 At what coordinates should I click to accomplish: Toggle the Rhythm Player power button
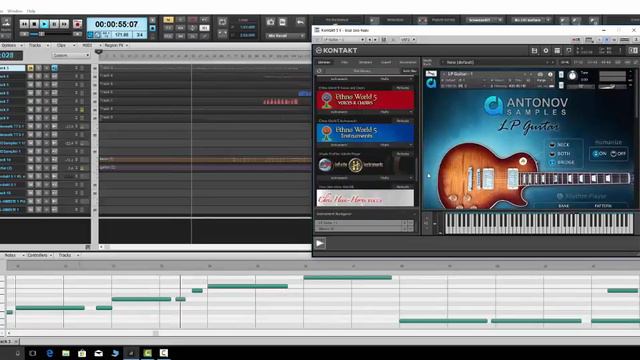tap(560, 196)
